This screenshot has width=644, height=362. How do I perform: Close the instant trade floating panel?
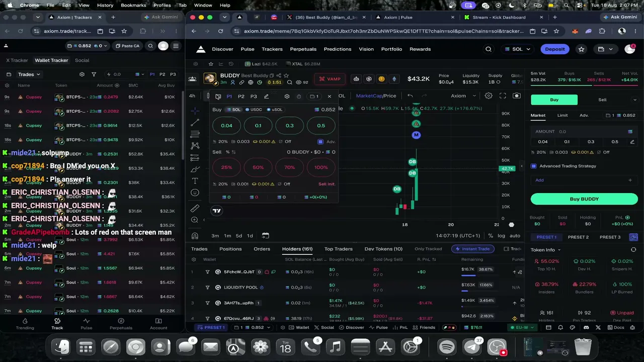click(330, 96)
